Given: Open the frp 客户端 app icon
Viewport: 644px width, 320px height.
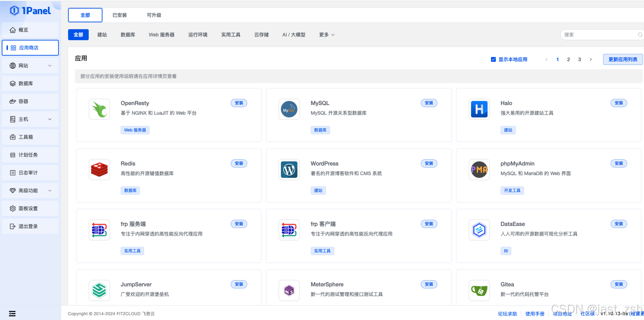Looking at the screenshot, I should 289,230.
